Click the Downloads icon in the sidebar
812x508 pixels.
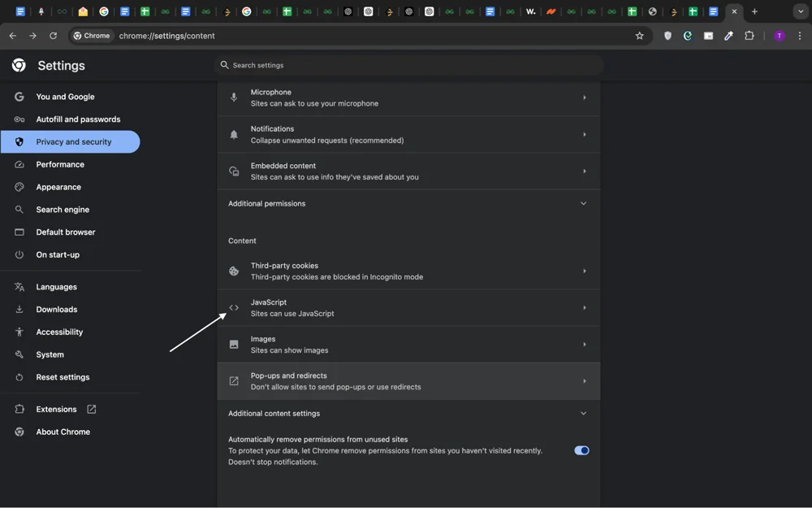pos(57,309)
